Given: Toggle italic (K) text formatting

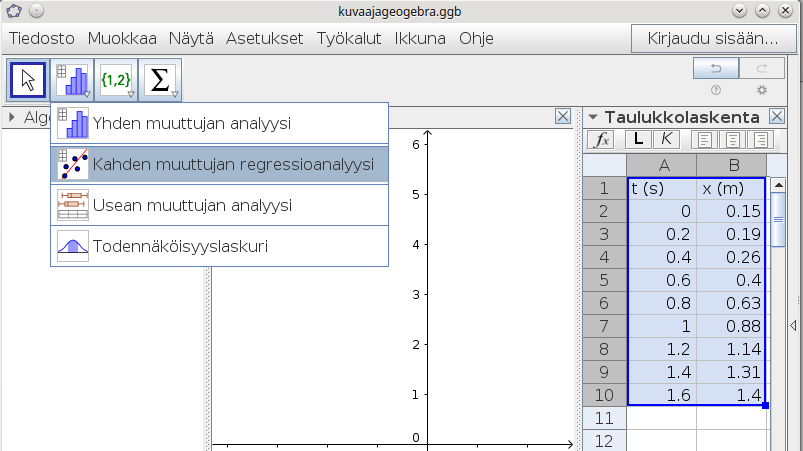Looking at the screenshot, I should tap(666, 139).
